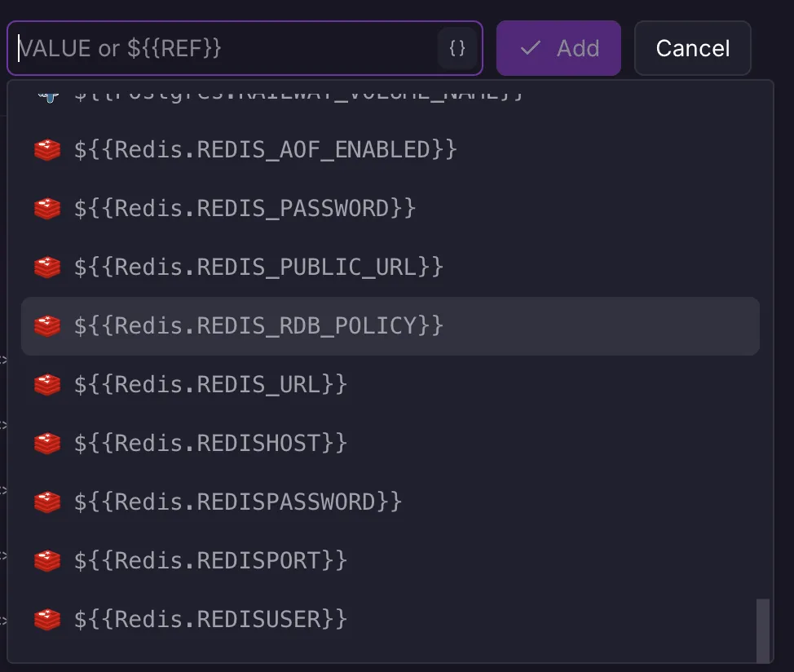Click the Redis icon beside REDISHOST

[x=47, y=444]
